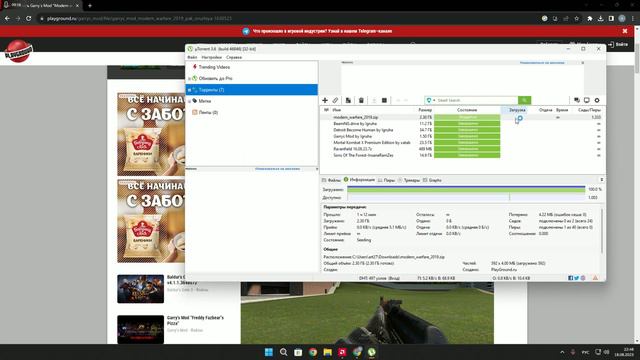Open File Explorer from the taskbar
This screenshot has width=640, height=360.
click(328, 352)
